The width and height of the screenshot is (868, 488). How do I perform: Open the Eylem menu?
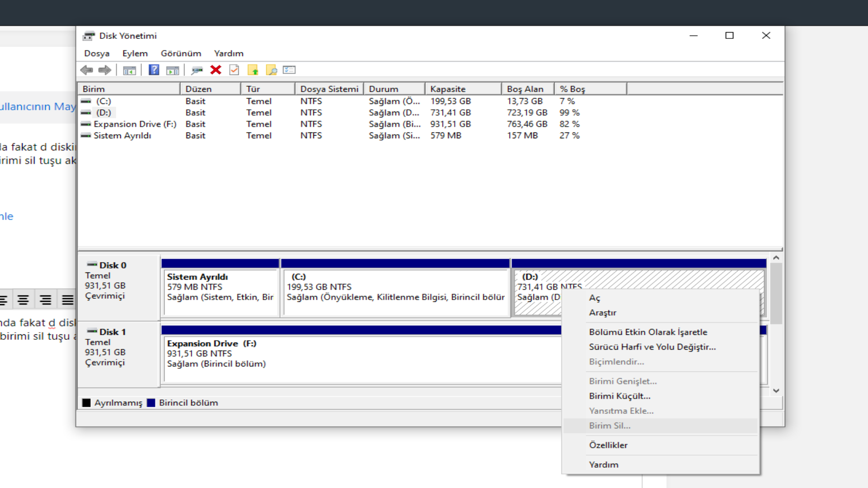[x=135, y=53]
